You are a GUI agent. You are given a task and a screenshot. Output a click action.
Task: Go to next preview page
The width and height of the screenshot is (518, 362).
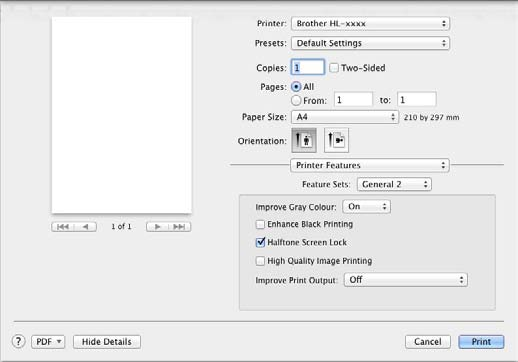tap(157, 227)
